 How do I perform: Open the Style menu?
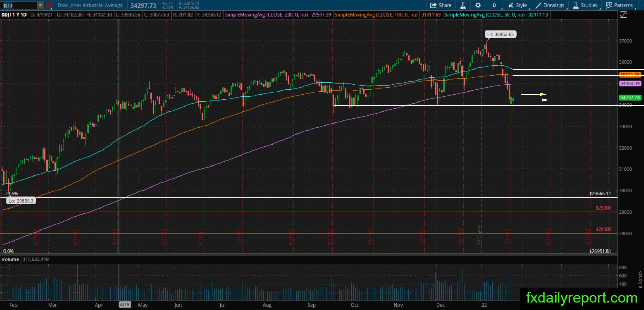click(518, 5)
